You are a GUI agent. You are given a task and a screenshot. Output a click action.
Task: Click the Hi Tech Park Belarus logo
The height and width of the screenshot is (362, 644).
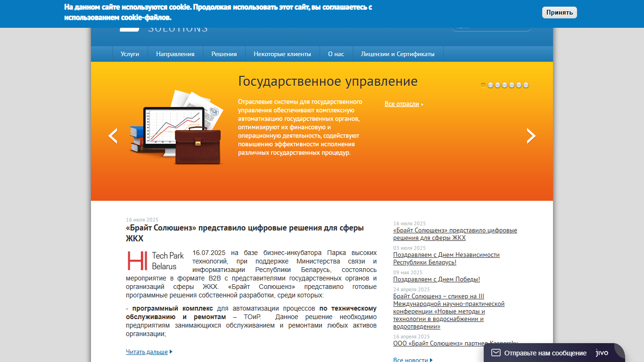coord(156,261)
